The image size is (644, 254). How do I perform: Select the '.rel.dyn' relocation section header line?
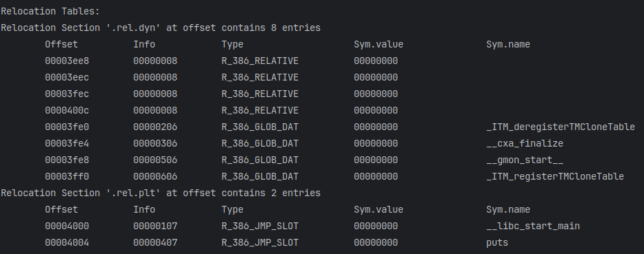coord(161,28)
